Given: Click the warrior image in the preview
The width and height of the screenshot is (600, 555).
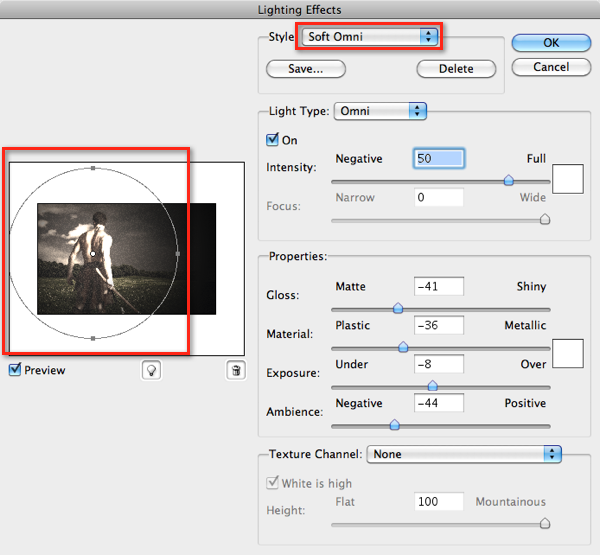Looking at the screenshot, I should click(126, 259).
